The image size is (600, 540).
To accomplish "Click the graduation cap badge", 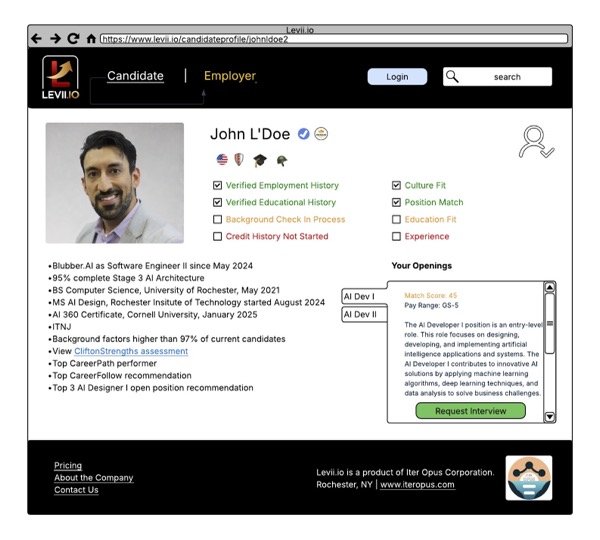I will coord(260,160).
